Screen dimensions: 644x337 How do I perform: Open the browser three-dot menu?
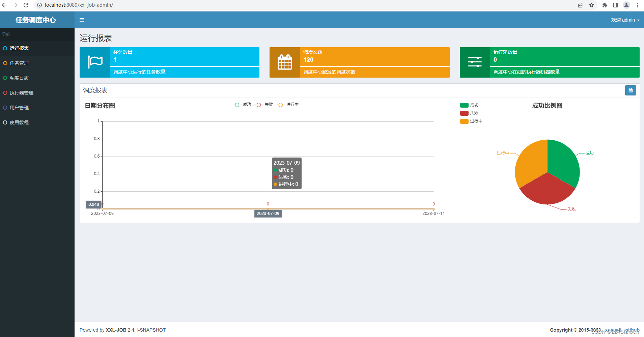click(637, 5)
